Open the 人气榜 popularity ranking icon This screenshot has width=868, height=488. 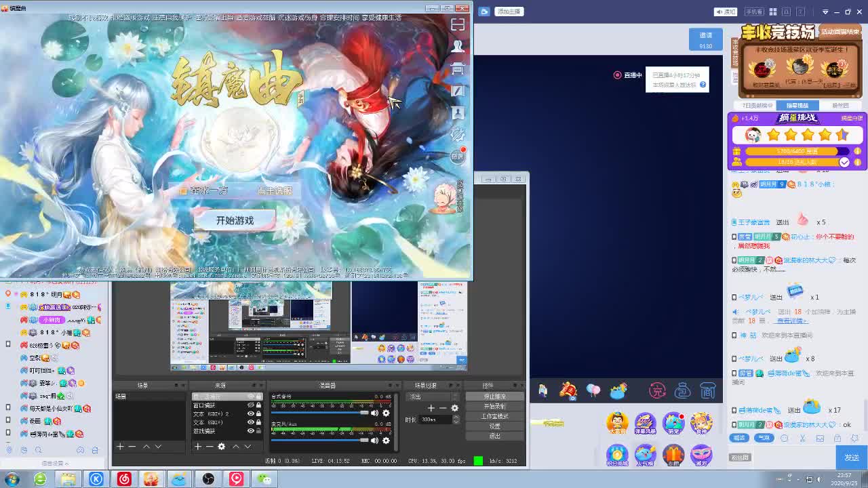tap(645, 455)
